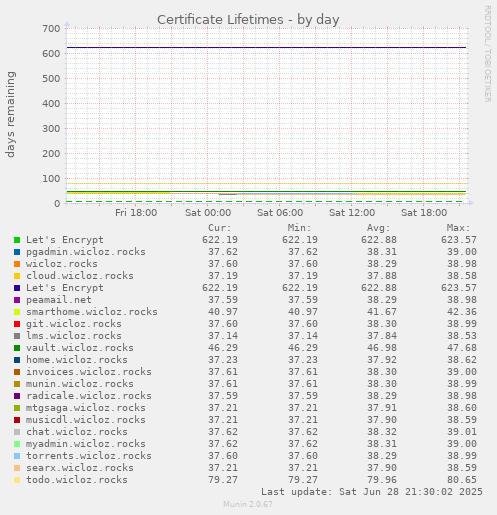Click the indigo line near 622 in graph

(266, 48)
